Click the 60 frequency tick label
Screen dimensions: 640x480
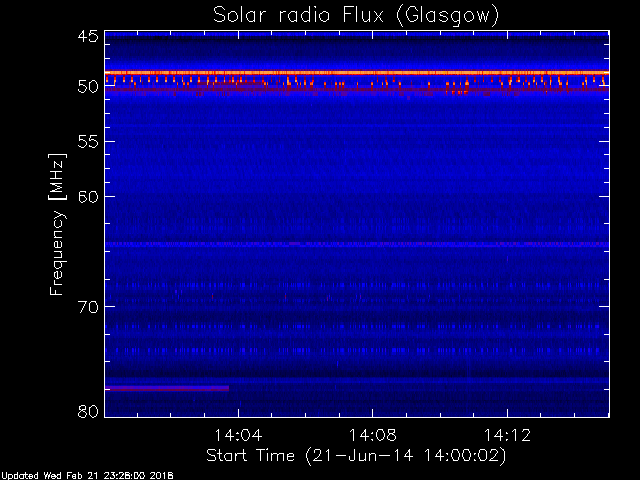coord(88,197)
